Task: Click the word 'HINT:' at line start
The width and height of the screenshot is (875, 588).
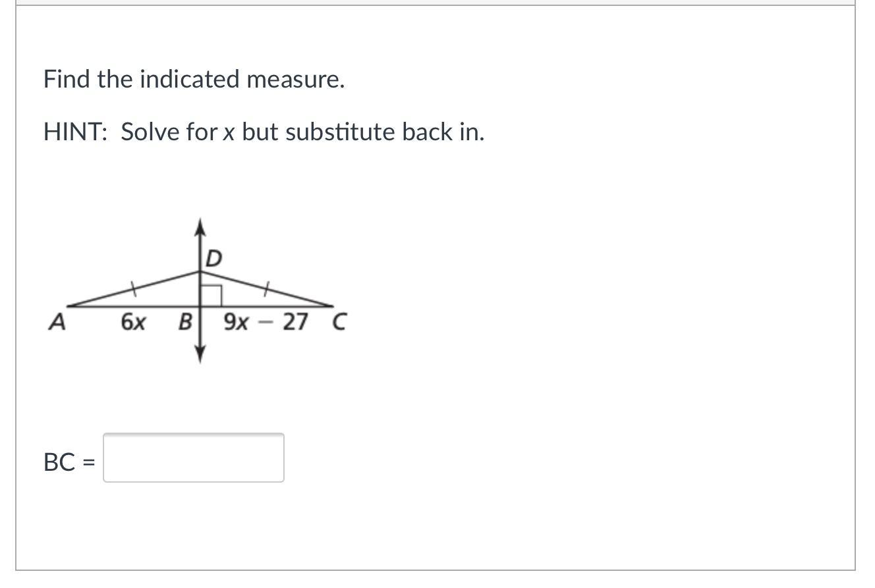Action: pyautogui.click(x=75, y=132)
